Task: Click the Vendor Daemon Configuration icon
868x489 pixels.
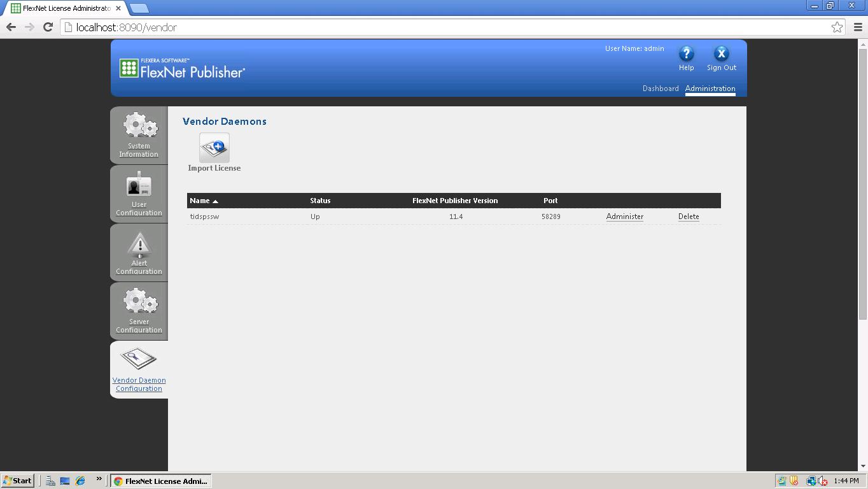Action: click(x=139, y=358)
